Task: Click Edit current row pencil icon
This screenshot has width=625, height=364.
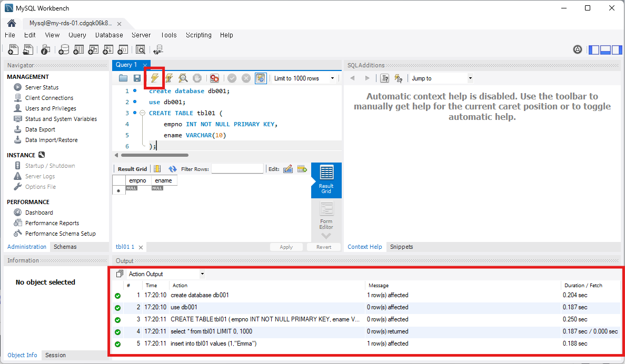Action: (288, 169)
